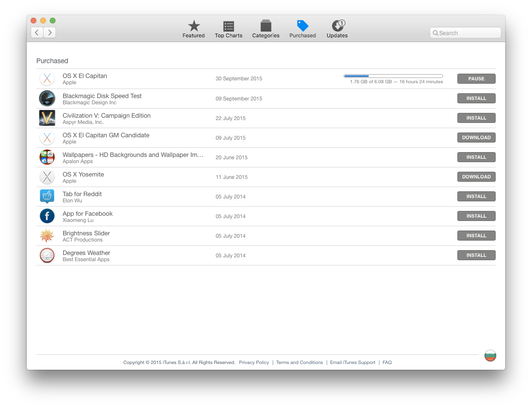This screenshot has height=408, width=532.
Task: Click developer name 'Aspyr Media, Inc.'
Action: [83, 122]
